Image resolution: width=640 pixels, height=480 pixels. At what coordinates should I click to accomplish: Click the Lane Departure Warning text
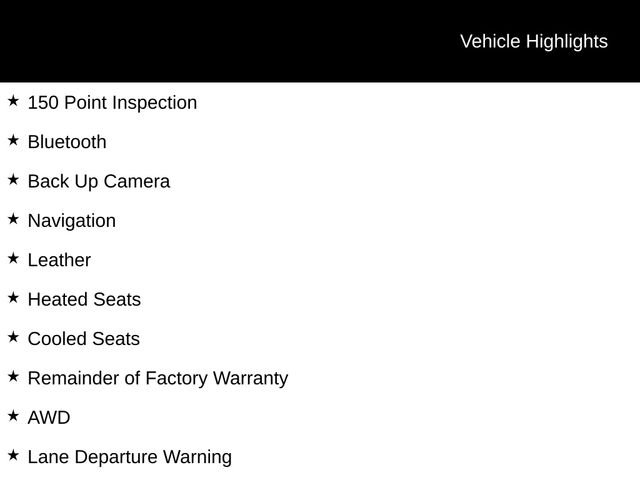tap(130, 457)
